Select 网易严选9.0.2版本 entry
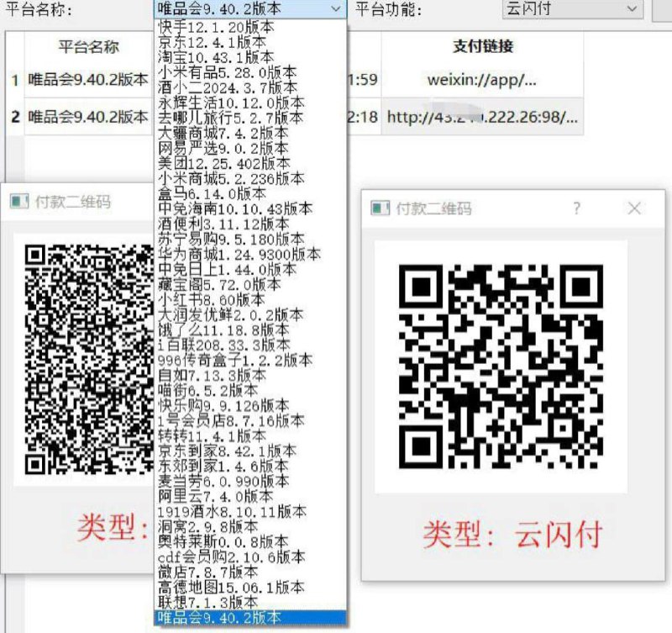 click(249, 148)
